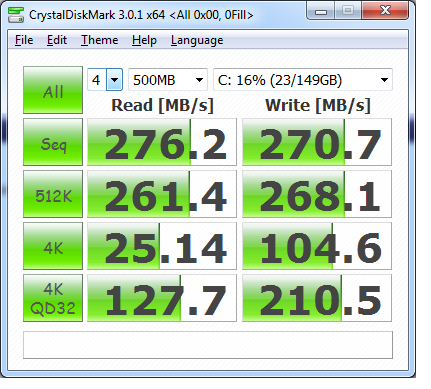
Task: Start the 512K test
Action: [53, 194]
